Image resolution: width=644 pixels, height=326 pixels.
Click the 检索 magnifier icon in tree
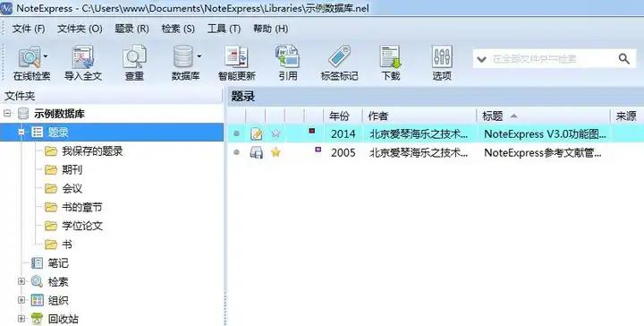[37, 281]
